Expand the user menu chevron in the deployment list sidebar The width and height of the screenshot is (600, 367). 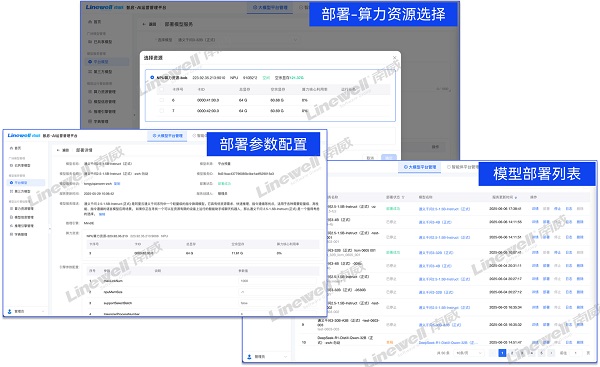pos(285,357)
